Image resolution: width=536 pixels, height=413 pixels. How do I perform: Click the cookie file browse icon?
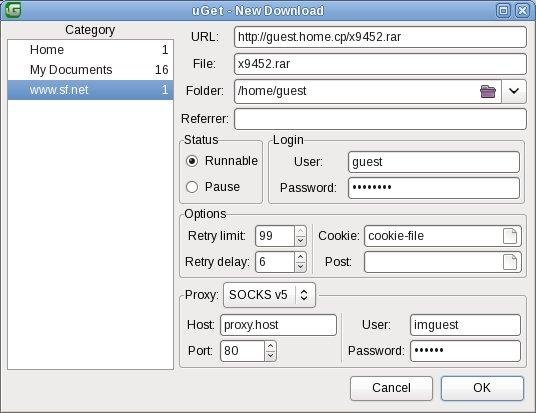(x=510, y=236)
